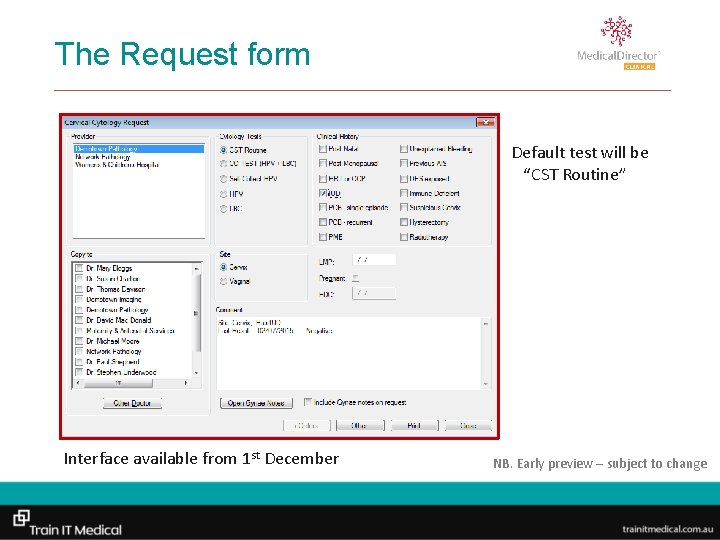Screen dimensions: 720x540
Task: Tick the Pregnant checkbox
Action: click(356, 278)
